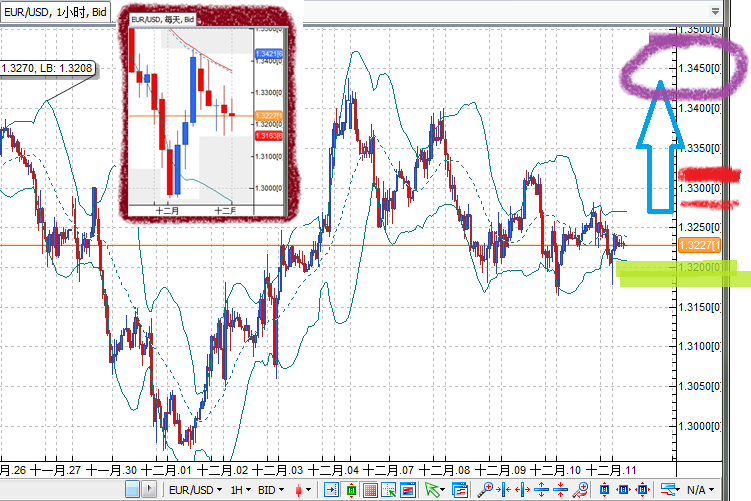Click the vertical expand arrows icon

tap(542, 490)
